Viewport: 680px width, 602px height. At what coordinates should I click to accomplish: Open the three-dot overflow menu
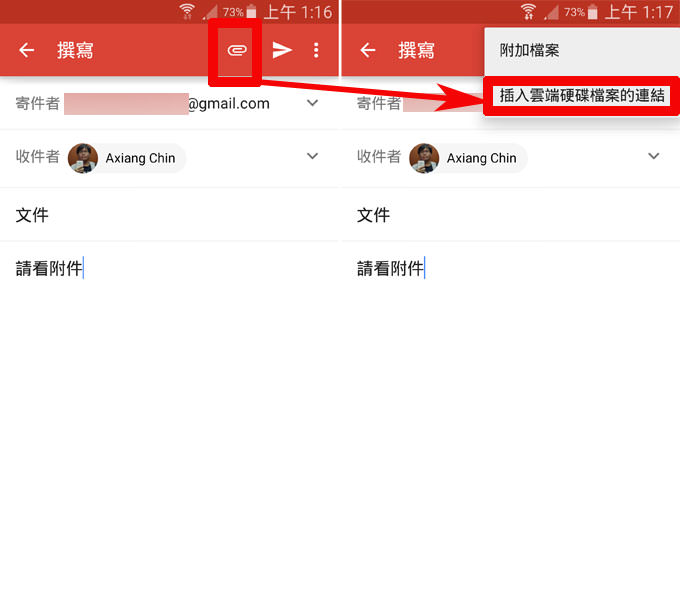(316, 50)
